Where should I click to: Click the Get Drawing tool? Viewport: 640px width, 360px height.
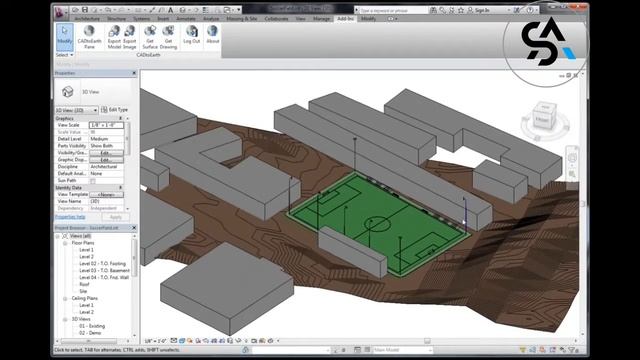168,37
